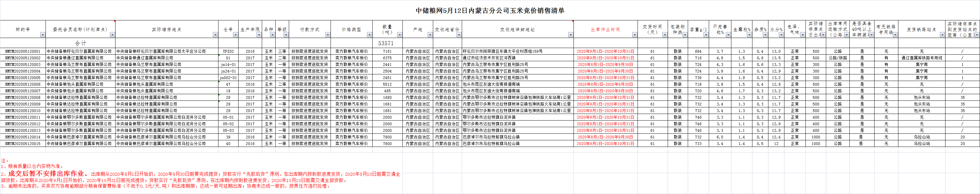The height and width of the screenshot is (194, 980).
Task: Open the 色泽、气味 column filter dropdown
Action: pyautogui.click(x=802, y=35)
